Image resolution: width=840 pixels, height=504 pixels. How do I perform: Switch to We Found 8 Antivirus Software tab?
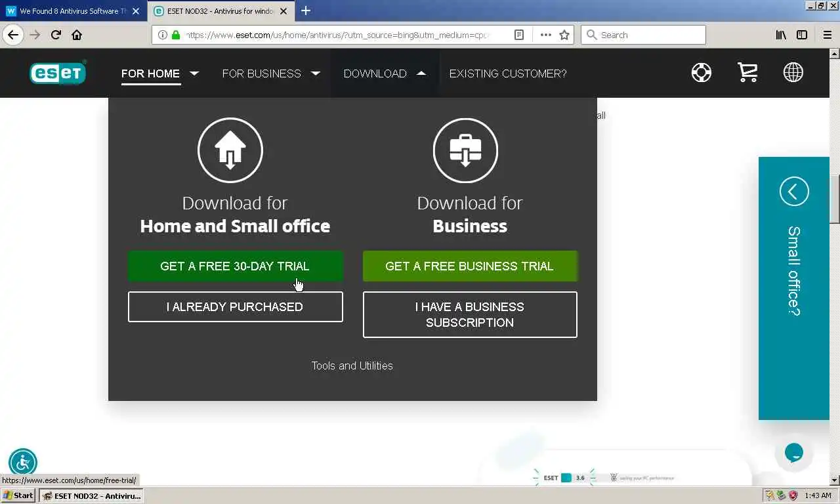coord(73,11)
